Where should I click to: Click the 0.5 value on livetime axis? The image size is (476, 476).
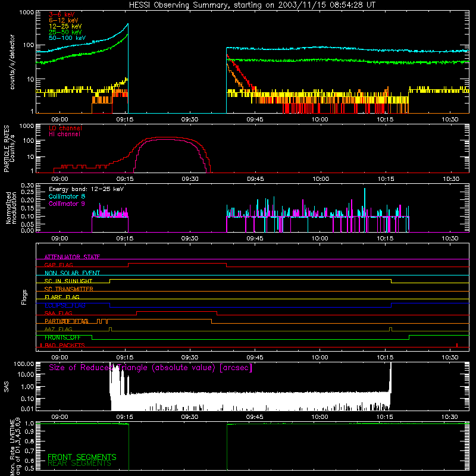click(x=29, y=468)
